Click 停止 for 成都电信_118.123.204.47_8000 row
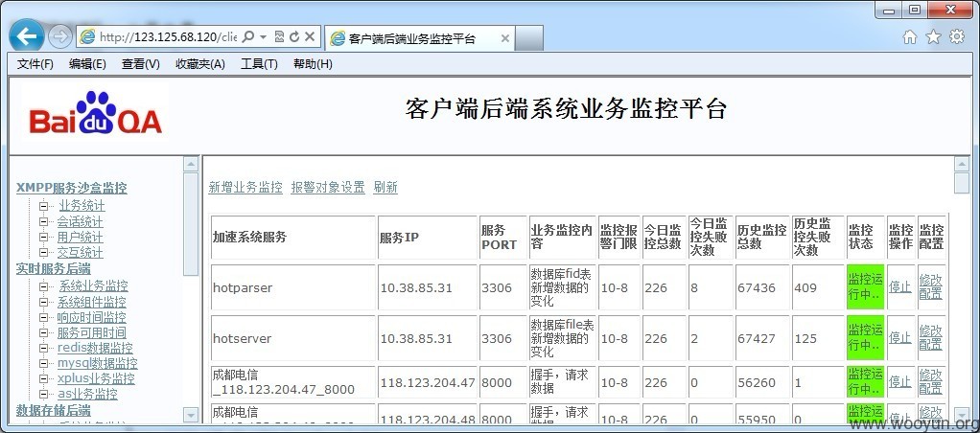Screen dimensions: 980x433 click(900, 382)
